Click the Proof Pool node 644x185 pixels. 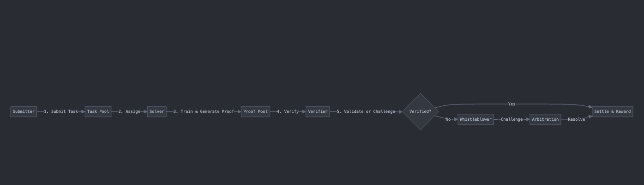click(x=255, y=111)
